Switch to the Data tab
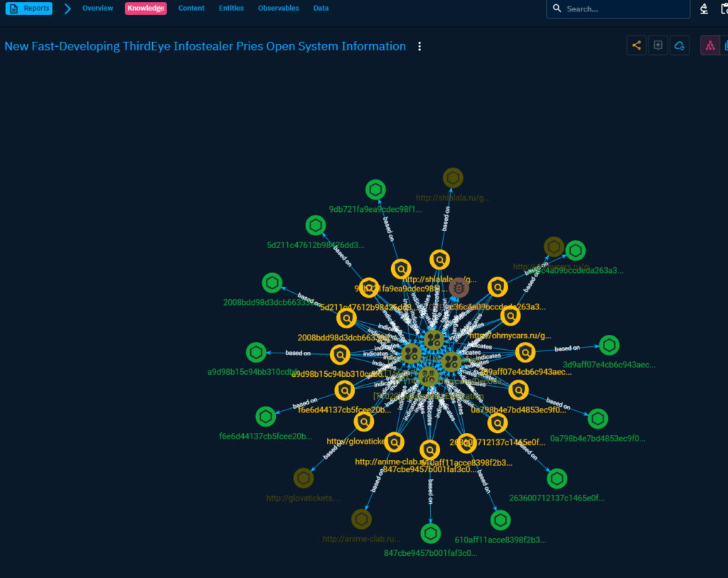This screenshot has height=578, width=728. click(x=321, y=9)
